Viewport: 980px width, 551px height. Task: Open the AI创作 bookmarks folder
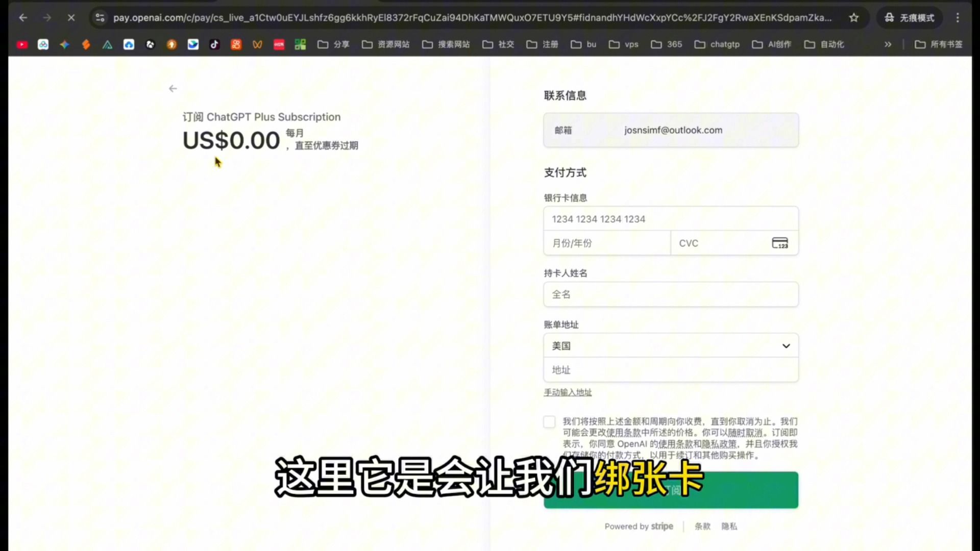[772, 45]
